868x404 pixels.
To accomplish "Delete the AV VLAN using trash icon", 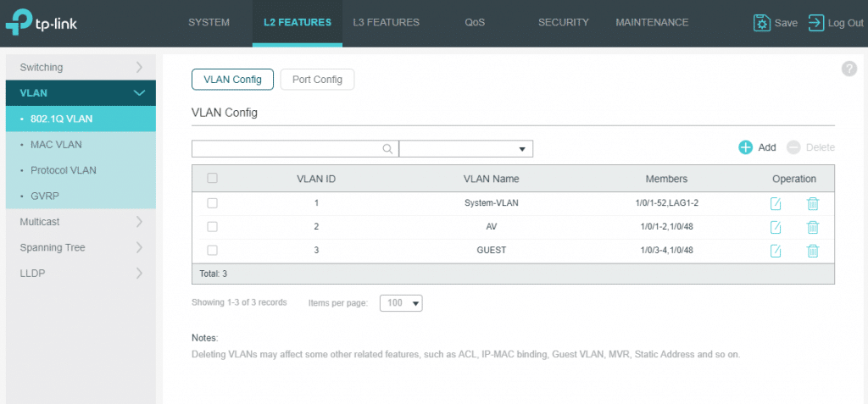I will coord(812,227).
